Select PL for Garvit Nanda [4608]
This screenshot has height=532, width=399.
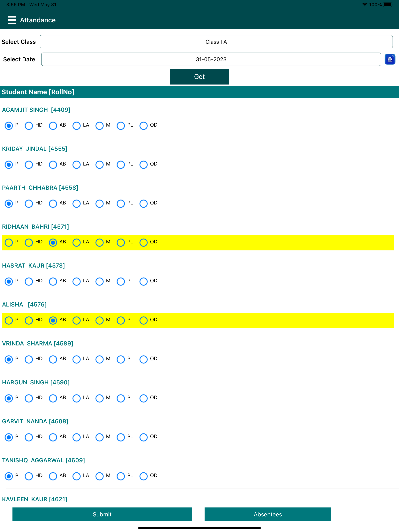point(121,437)
